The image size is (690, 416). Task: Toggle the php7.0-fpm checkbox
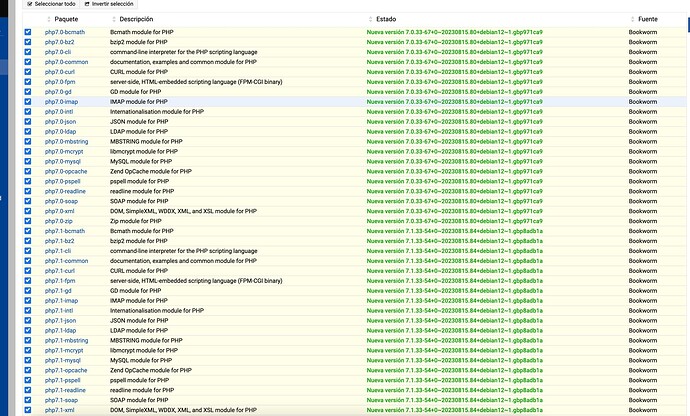[28, 81]
